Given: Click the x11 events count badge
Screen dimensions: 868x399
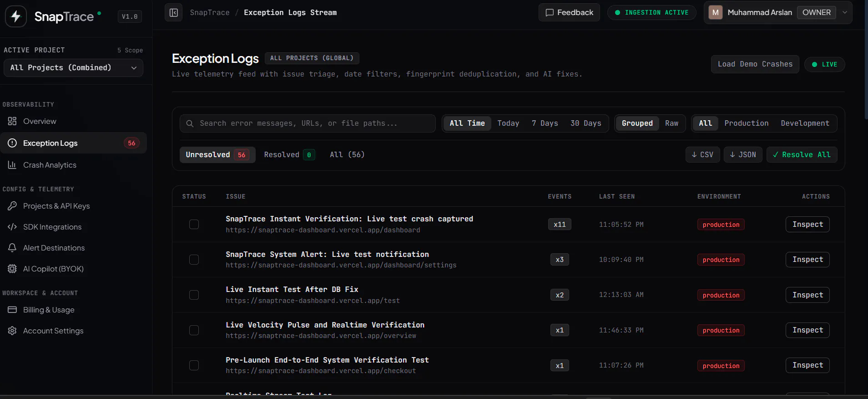Looking at the screenshot, I should pyautogui.click(x=560, y=225).
